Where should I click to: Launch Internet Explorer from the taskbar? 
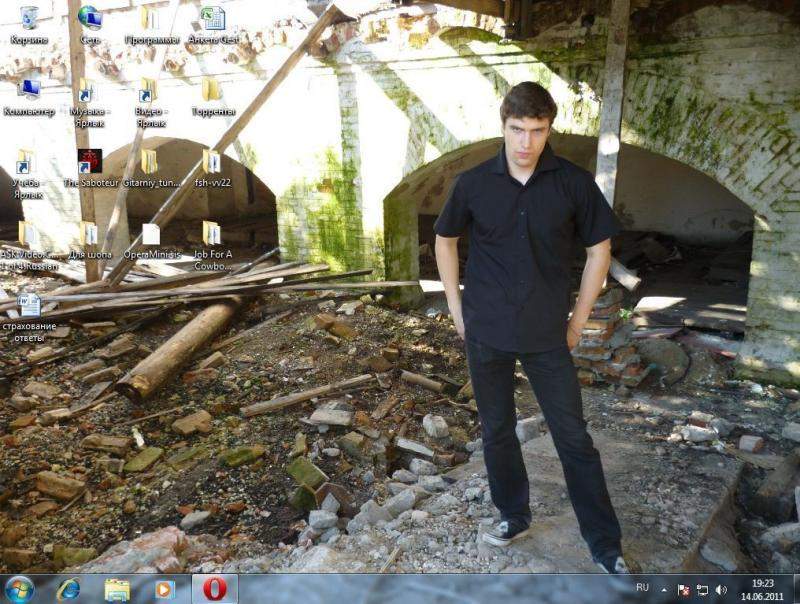[68, 589]
